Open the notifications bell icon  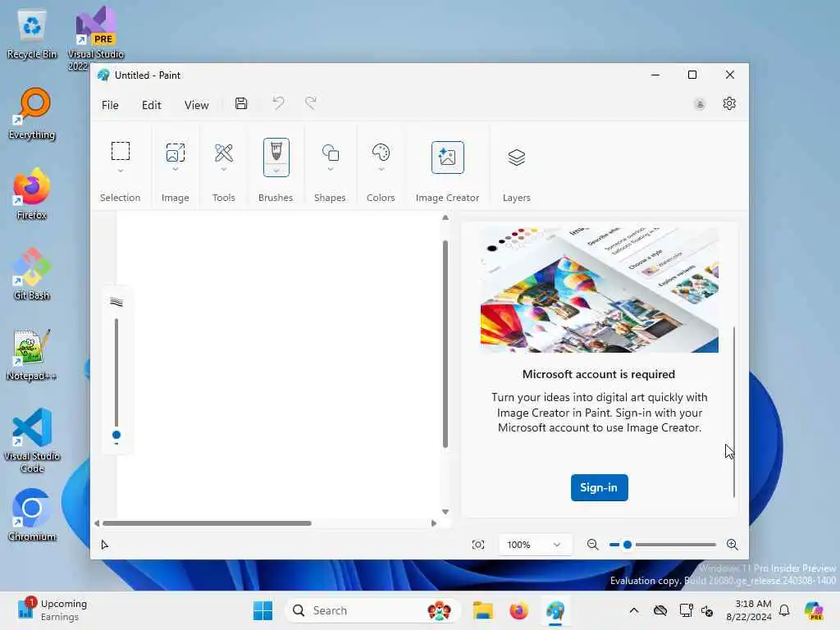(784, 610)
